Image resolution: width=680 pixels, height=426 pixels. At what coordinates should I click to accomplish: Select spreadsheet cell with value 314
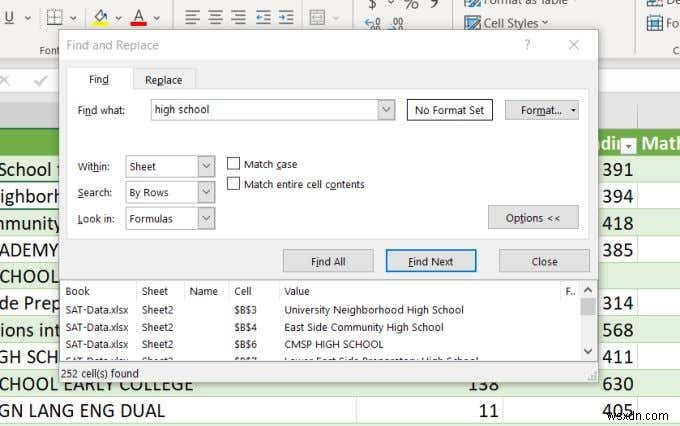[x=618, y=303]
